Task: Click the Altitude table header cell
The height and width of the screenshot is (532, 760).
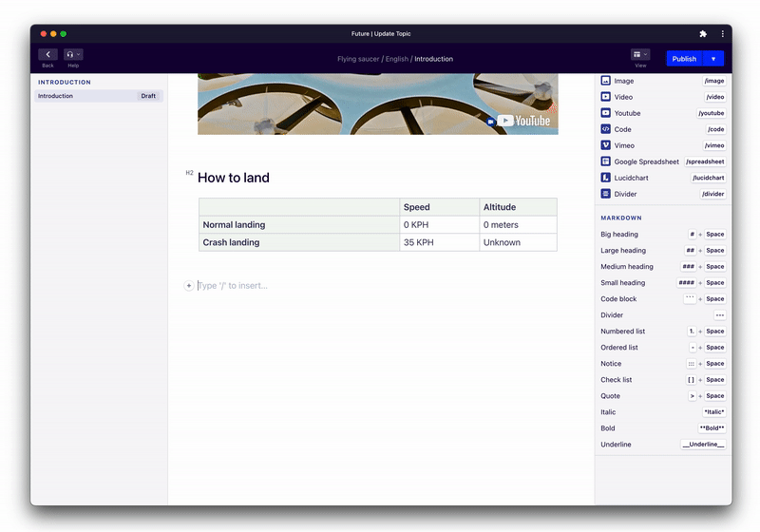Action: click(518, 207)
